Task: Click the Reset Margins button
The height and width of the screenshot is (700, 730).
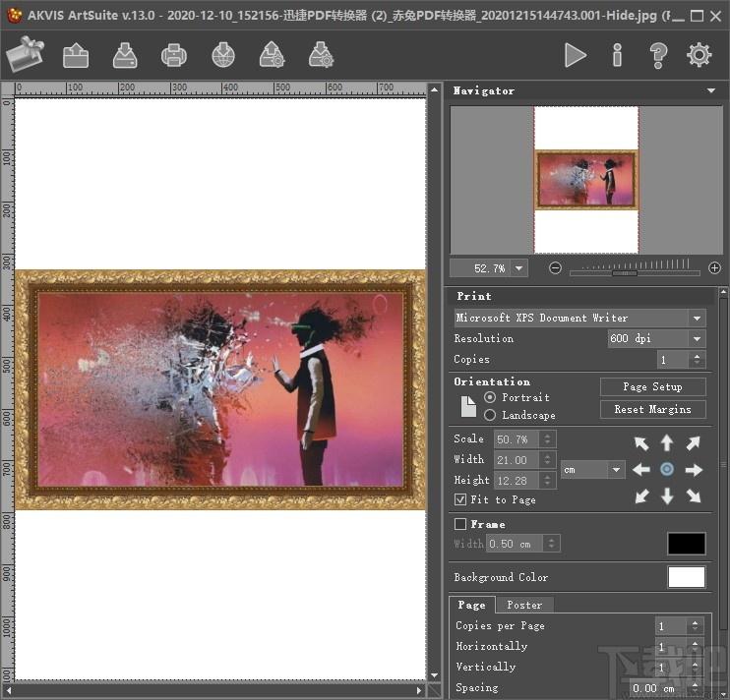Action: click(652, 409)
